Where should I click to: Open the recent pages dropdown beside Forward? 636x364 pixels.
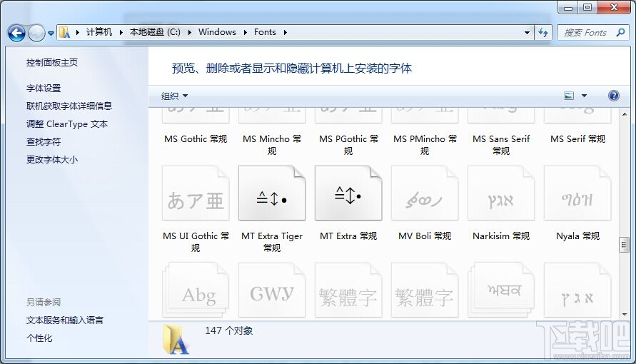point(51,34)
